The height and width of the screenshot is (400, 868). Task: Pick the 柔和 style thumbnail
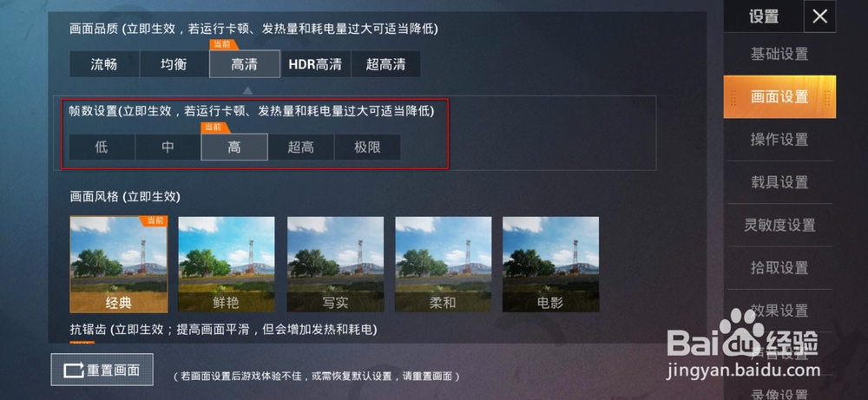[x=443, y=264]
